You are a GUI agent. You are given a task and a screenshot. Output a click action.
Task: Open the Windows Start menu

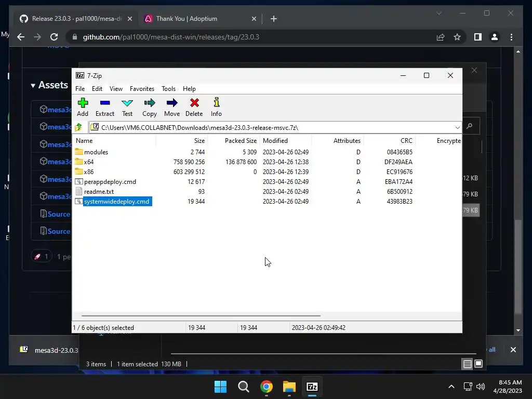click(x=220, y=387)
